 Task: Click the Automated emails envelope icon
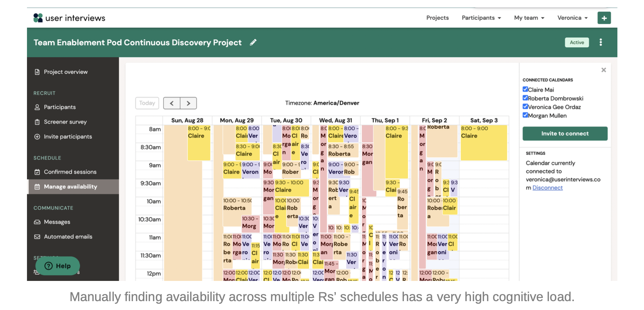[37, 237]
